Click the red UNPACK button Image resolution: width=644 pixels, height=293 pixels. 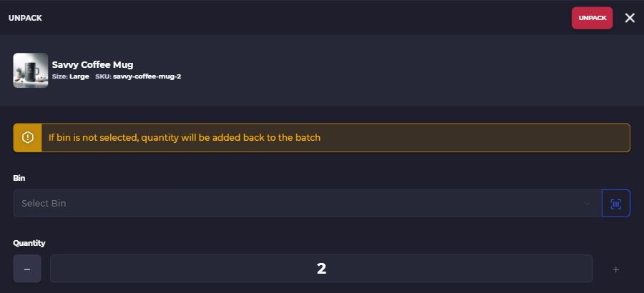(592, 18)
